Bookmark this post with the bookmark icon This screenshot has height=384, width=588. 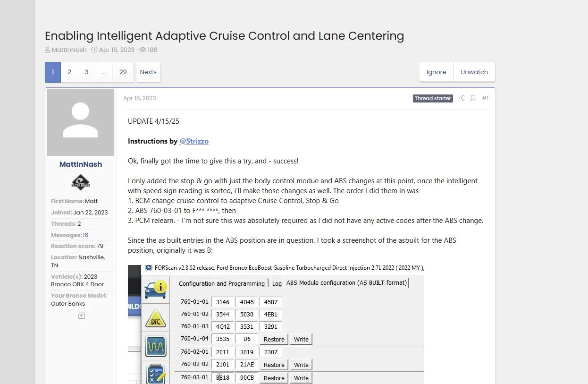pyautogui.click(x=473, y=98)
